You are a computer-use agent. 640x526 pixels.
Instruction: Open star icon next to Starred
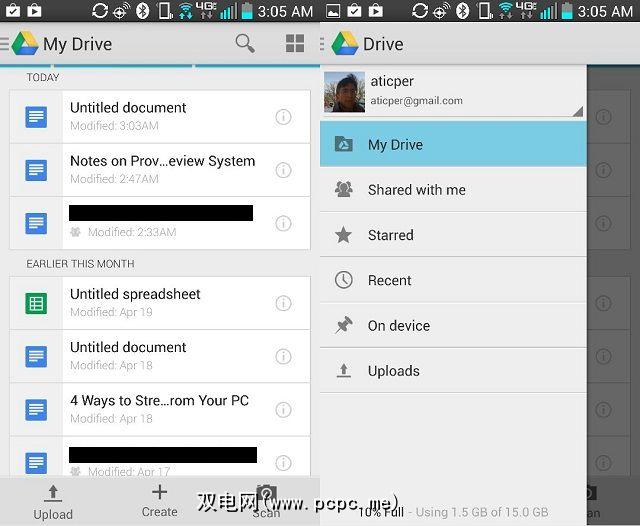(x=343, y=235)
